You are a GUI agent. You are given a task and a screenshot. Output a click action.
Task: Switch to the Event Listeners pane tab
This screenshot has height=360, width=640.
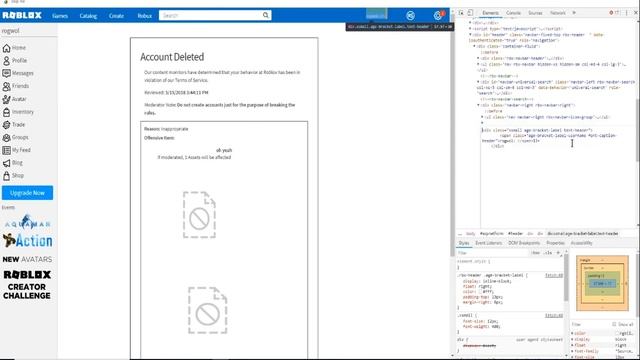click(488, 243)
